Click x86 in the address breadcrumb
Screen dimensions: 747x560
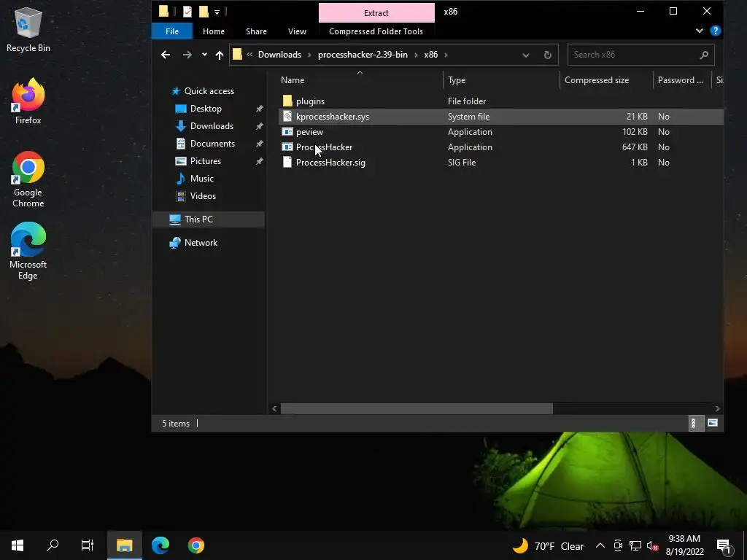pos(430,55)
